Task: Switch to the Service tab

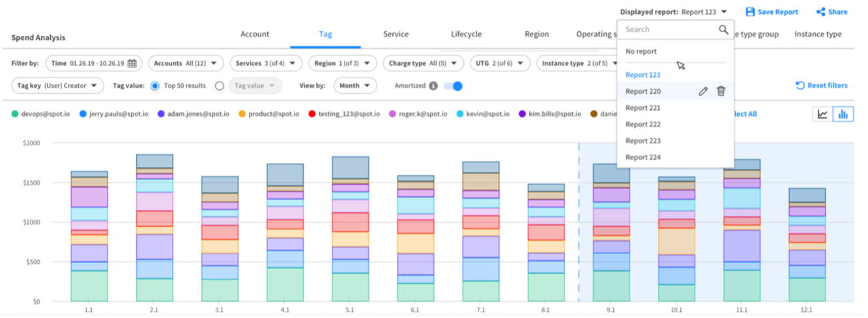Action: (x=396, y=34)
